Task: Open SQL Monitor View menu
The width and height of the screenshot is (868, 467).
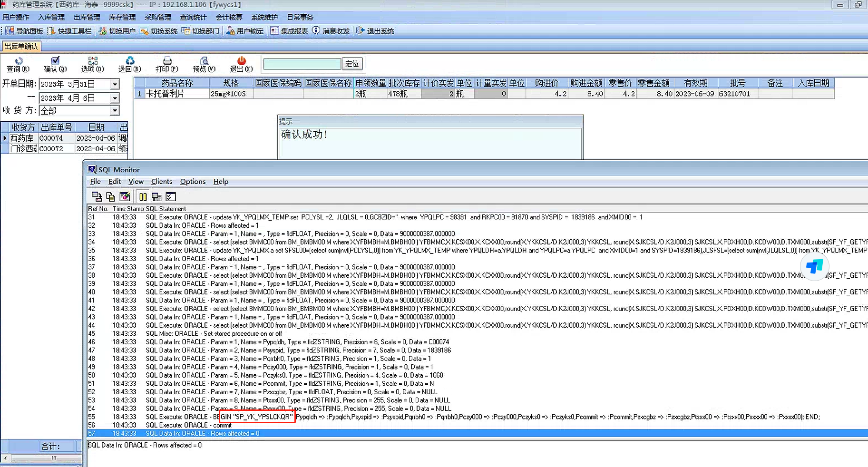Action: tap(136, 182)
